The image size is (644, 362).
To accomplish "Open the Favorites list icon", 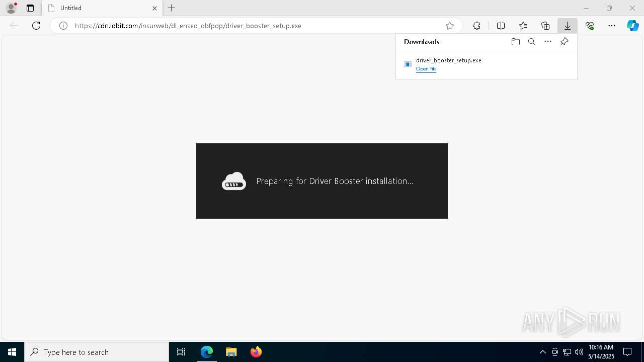I will coord(523,26).
